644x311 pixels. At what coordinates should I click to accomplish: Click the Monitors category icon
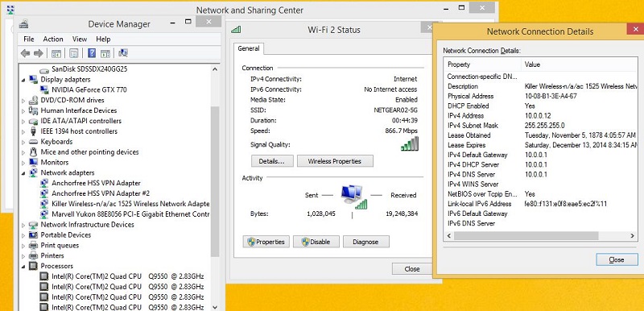pyautogui.click(x=34, y=162)
